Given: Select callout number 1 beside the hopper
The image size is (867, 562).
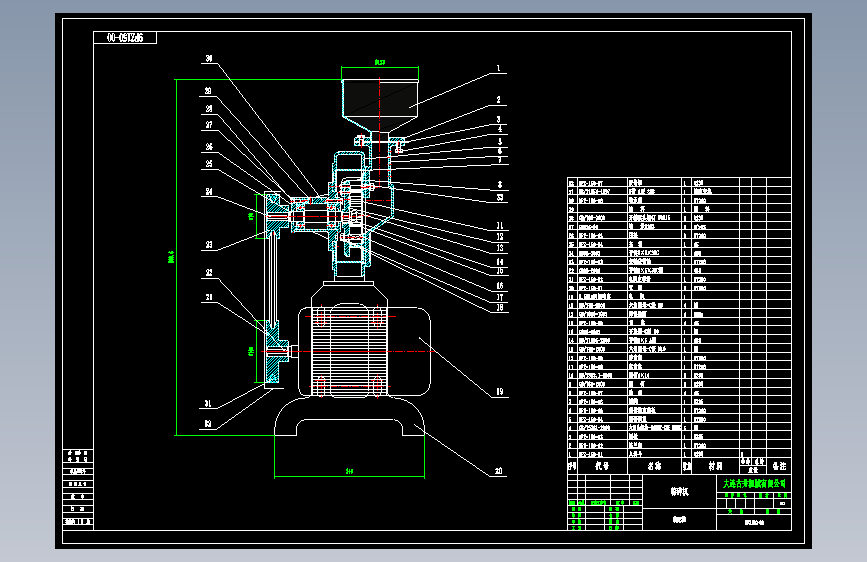Looking at the screenshot, I should [498, 69].
